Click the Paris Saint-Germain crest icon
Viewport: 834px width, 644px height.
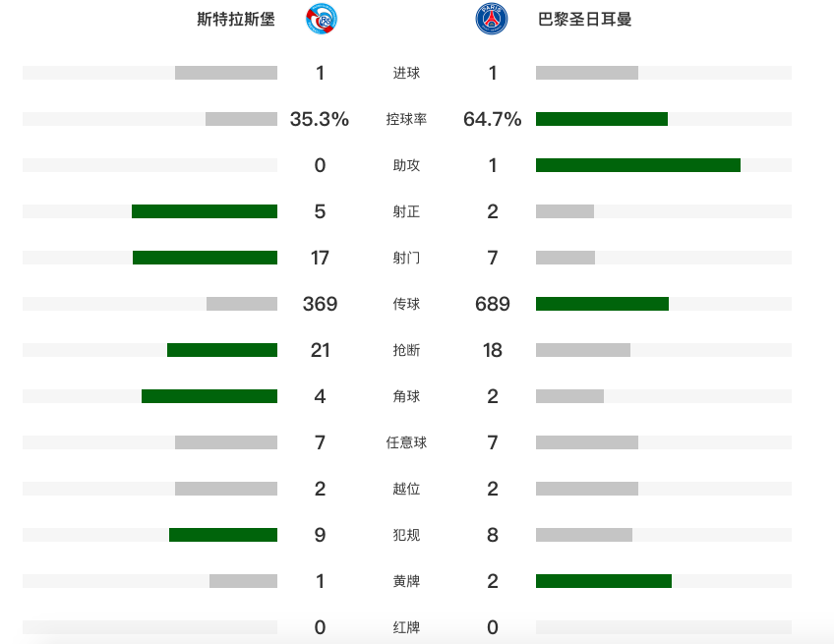(x=492, y=19)
